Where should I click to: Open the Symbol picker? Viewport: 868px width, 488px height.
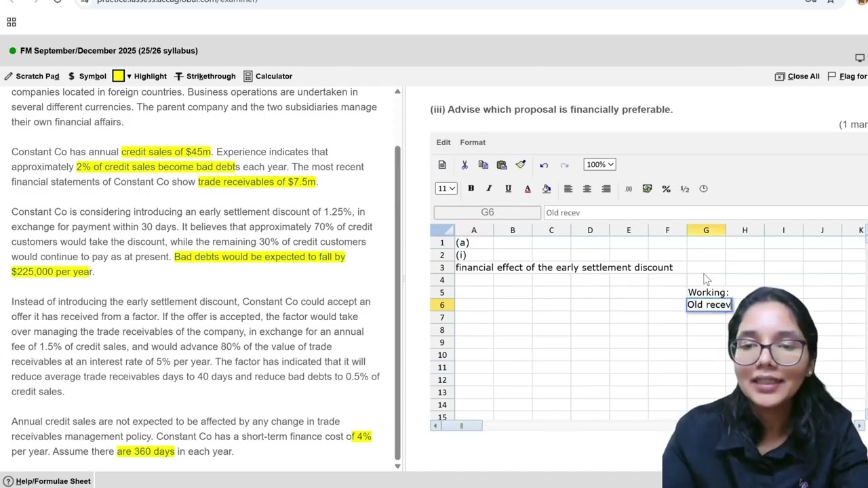tap(87, 76)
